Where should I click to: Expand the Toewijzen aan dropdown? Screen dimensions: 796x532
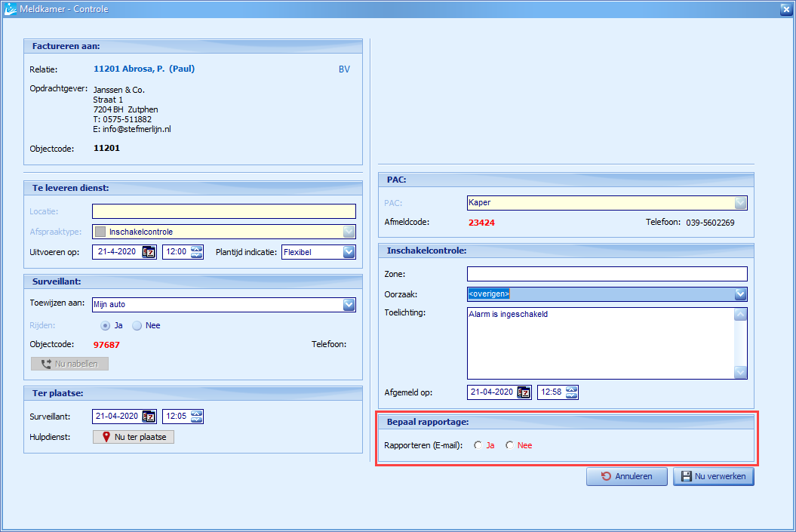(349, 305)
